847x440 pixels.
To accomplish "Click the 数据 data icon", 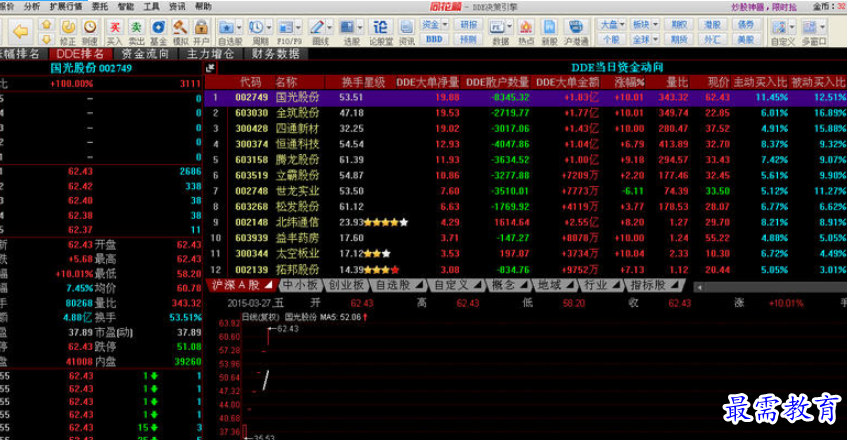I will [x=497, y=27].
